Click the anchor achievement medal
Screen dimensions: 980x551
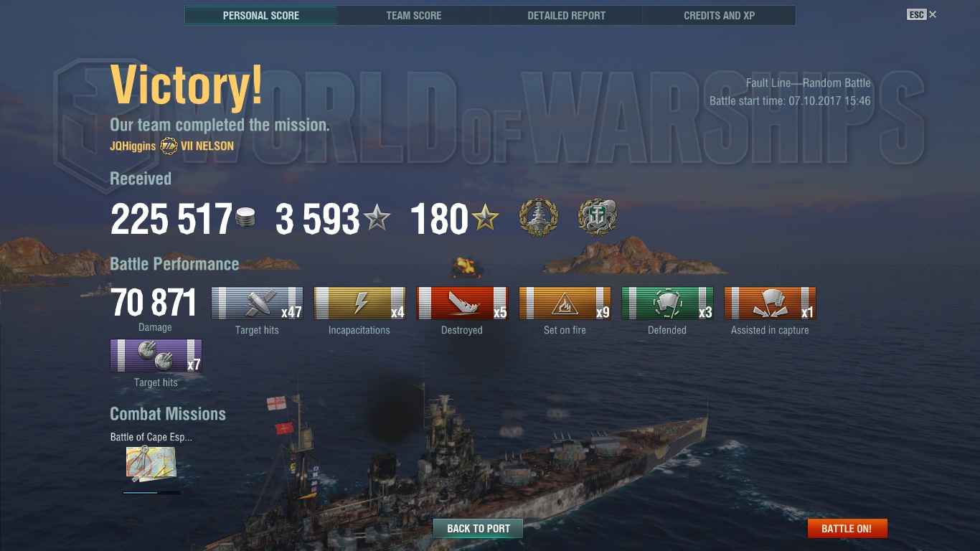[x=598, y=219]
